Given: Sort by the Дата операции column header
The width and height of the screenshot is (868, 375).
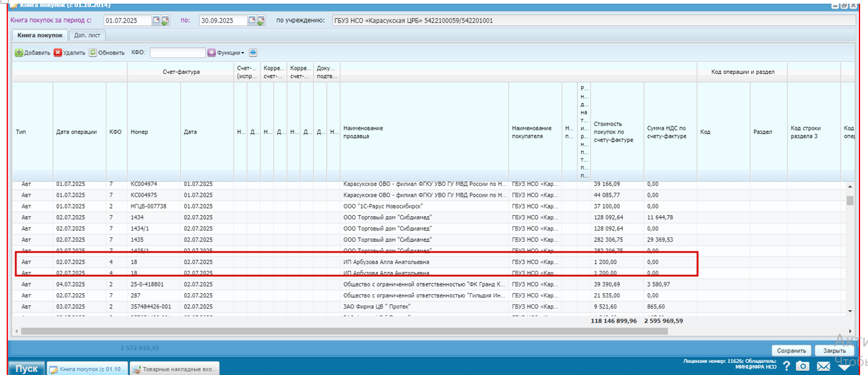Looking at the screenshot, I should [x=79, y=132].
